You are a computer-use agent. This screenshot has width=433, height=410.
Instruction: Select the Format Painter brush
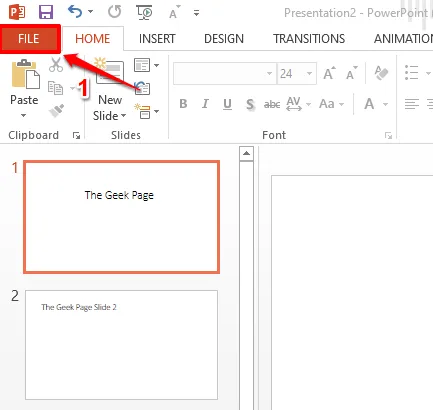[x=56, y=110]
